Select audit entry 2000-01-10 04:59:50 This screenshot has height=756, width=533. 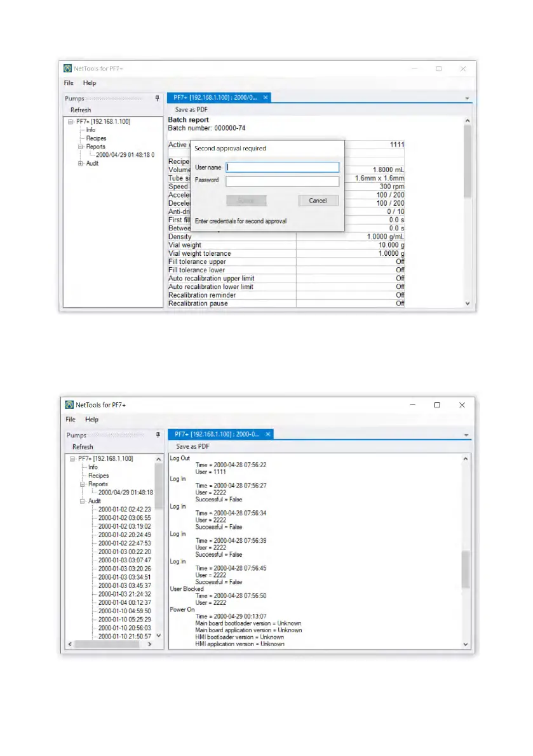[x=125, y=611]
